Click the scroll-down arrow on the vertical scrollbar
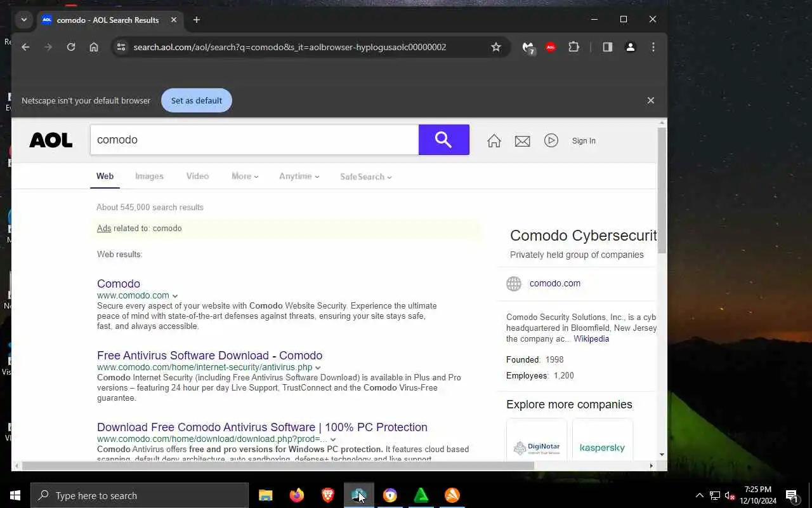The width and height of the screenshot is (812, 508). click(662, 454)
